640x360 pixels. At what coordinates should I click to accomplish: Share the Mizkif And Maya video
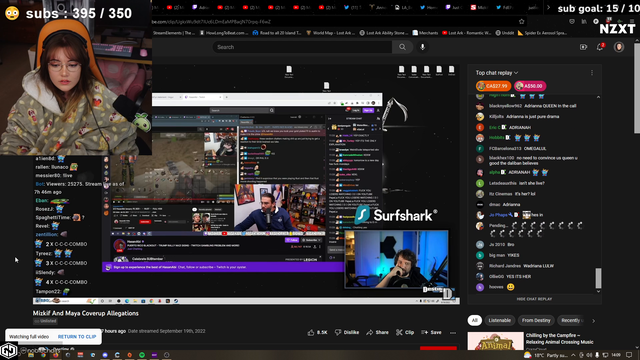tap(378, 332)
